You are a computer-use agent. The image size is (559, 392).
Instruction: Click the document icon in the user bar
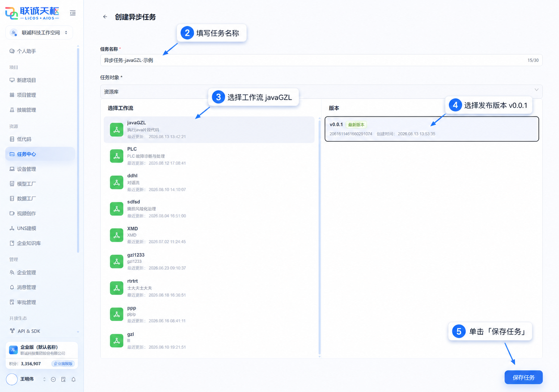coord(63,379)
